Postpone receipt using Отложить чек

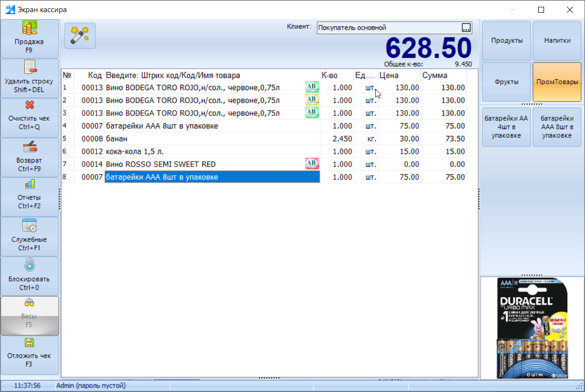pos(30,355)
